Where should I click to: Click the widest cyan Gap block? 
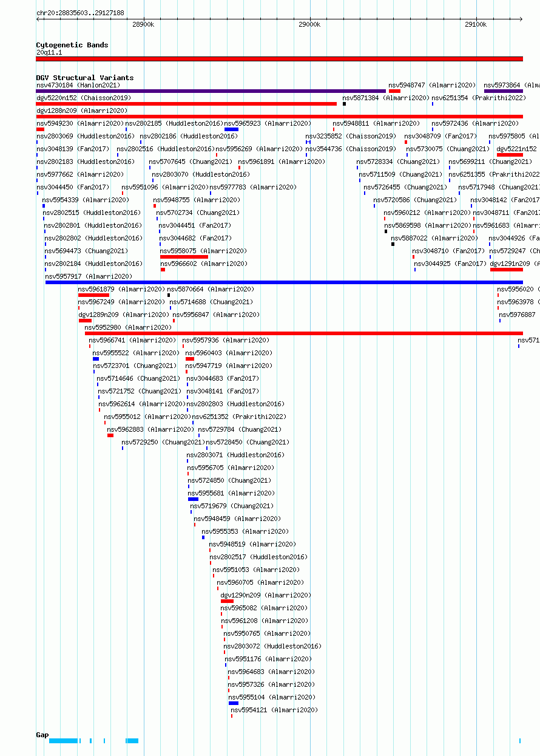point(64,741)
